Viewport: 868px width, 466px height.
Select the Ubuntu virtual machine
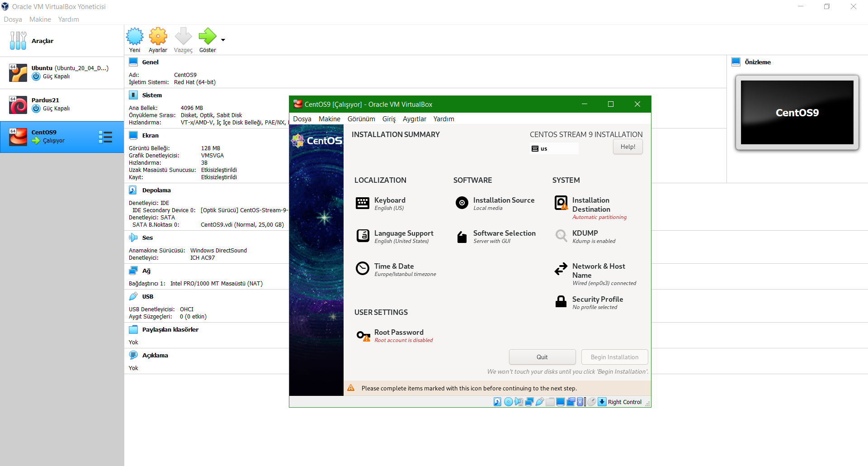point(62,72)
